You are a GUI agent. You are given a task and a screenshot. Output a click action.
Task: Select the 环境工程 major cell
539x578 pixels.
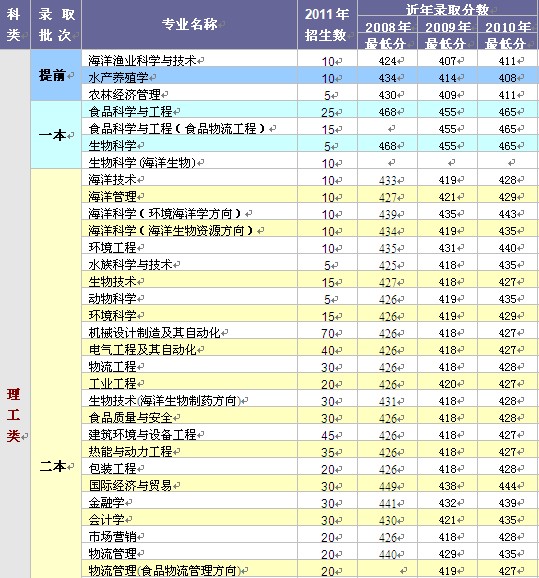pos(112,247)
